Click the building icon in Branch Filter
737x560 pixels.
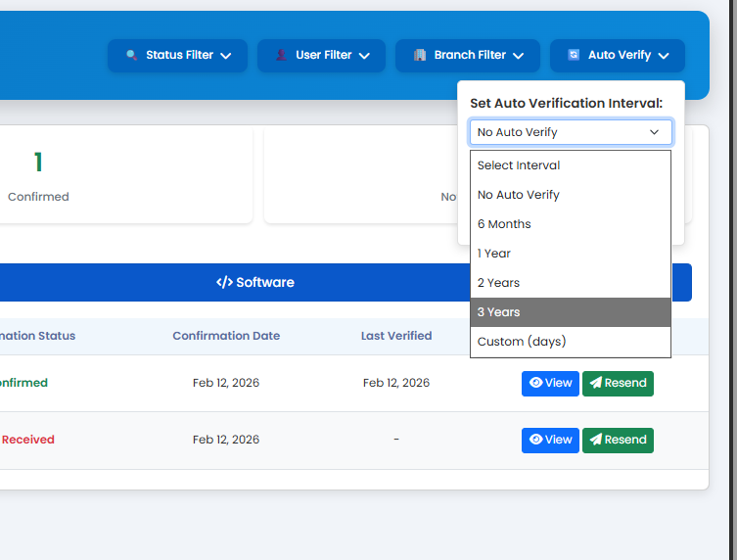pos(420,55)
